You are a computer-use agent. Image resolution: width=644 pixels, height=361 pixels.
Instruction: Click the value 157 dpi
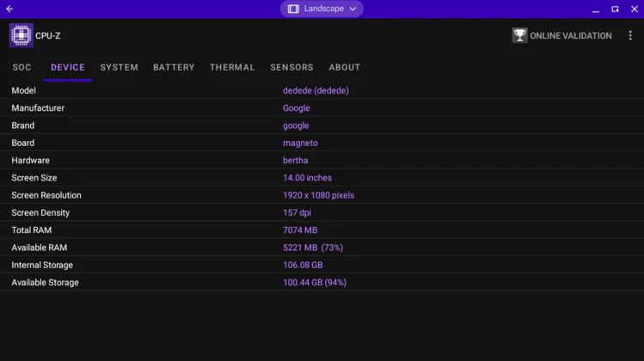tap(297, 213)
